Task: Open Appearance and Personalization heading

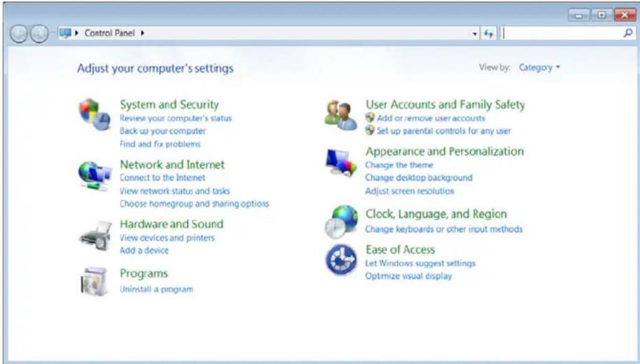Action: (444, 151)
